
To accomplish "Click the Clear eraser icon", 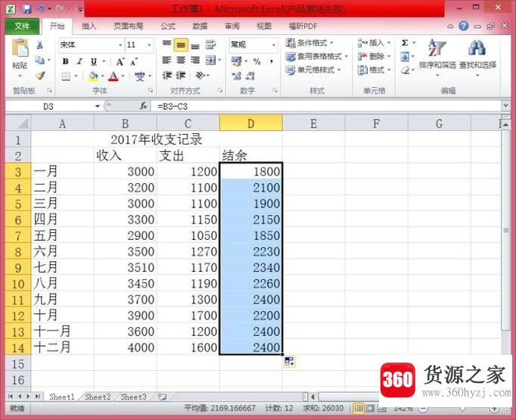I will 405,70.
